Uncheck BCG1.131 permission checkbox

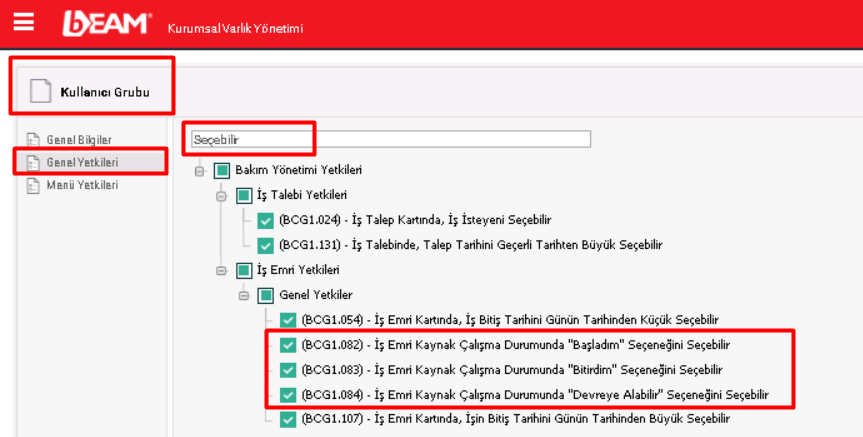pos(265,245)
